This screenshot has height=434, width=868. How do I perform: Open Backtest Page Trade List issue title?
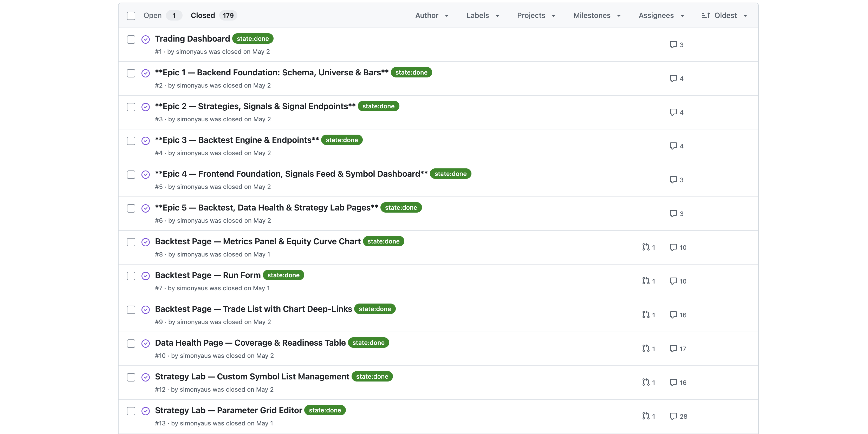coord(253,309)
